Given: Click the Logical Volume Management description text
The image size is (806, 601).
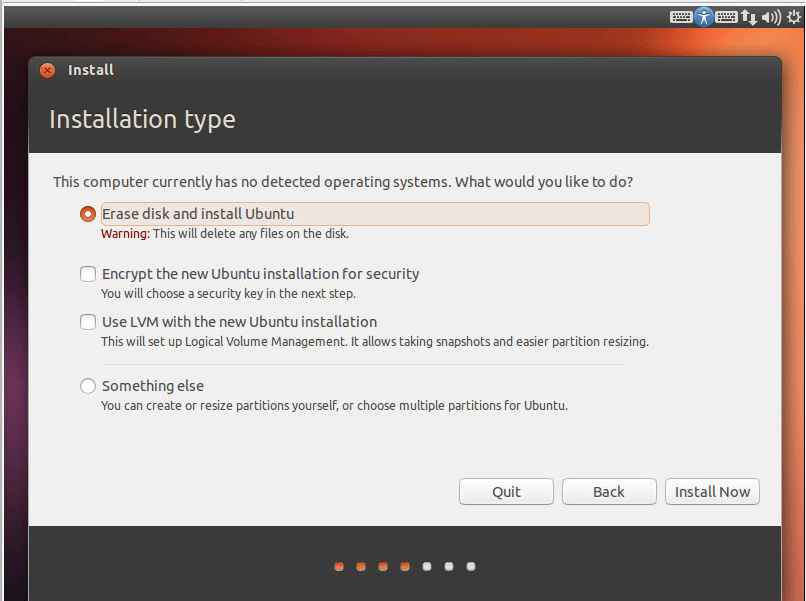Looking at the screenshot, I should click(375, 341).
